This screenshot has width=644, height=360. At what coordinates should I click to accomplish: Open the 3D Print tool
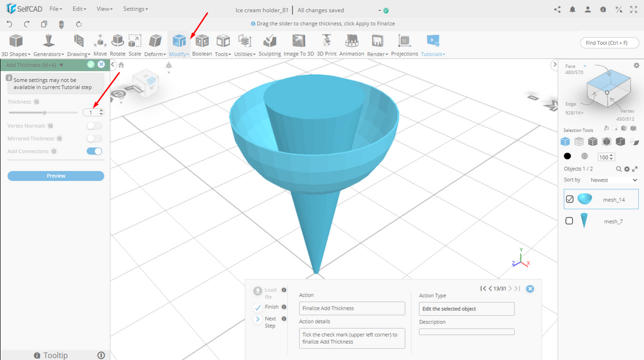click(326, 46)
